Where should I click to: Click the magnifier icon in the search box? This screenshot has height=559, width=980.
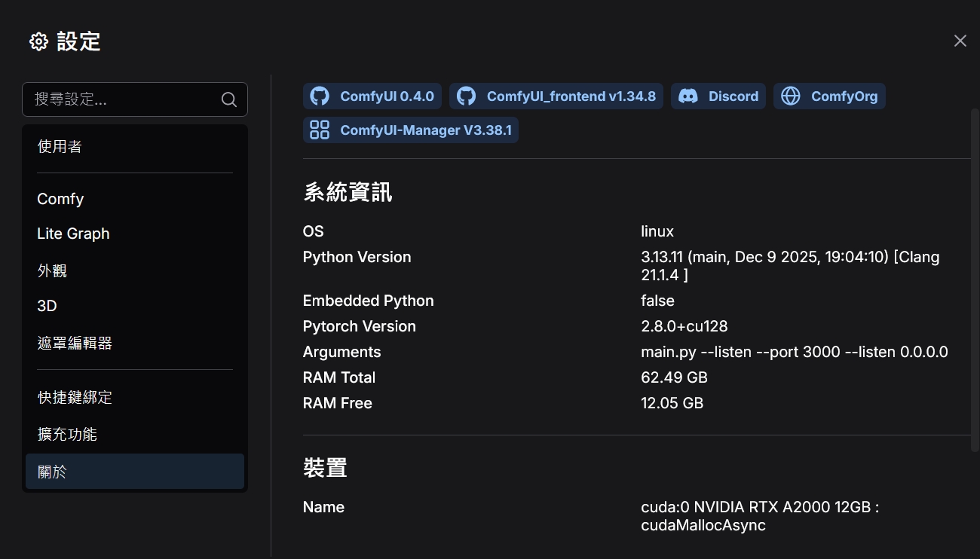coord(229,99)
